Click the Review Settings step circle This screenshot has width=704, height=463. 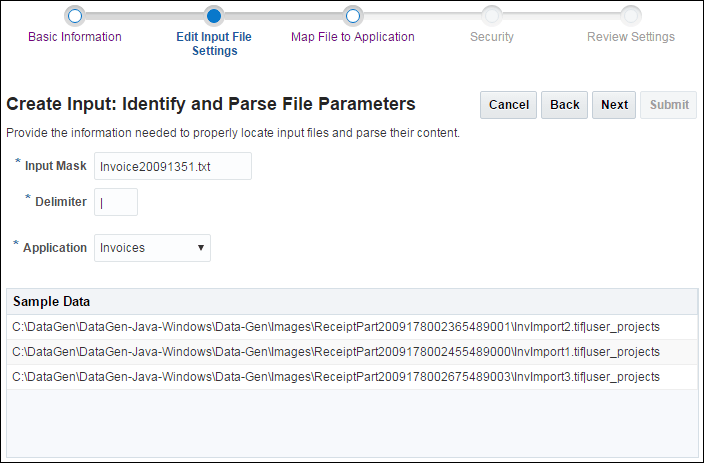(x=630, y=15)
